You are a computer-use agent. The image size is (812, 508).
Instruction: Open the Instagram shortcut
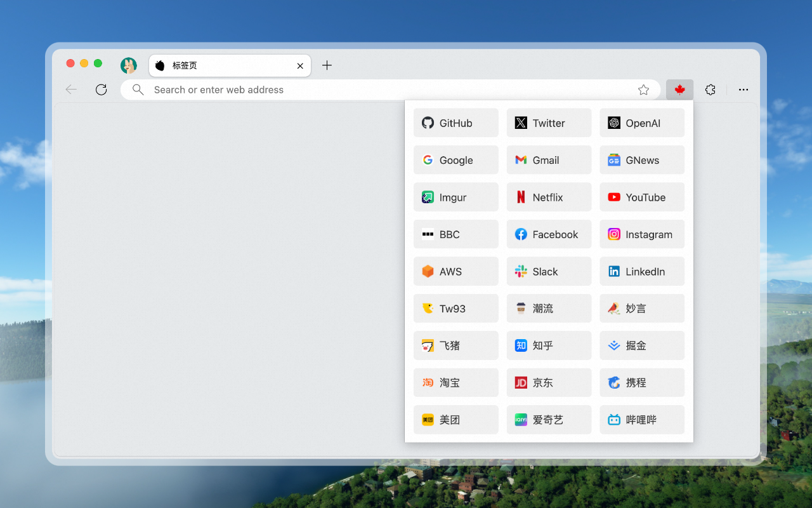[642, 234]
